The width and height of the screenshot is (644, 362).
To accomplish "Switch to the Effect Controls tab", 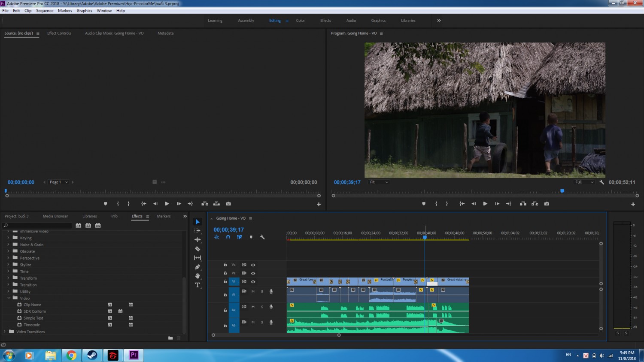I will pos(59,33).
